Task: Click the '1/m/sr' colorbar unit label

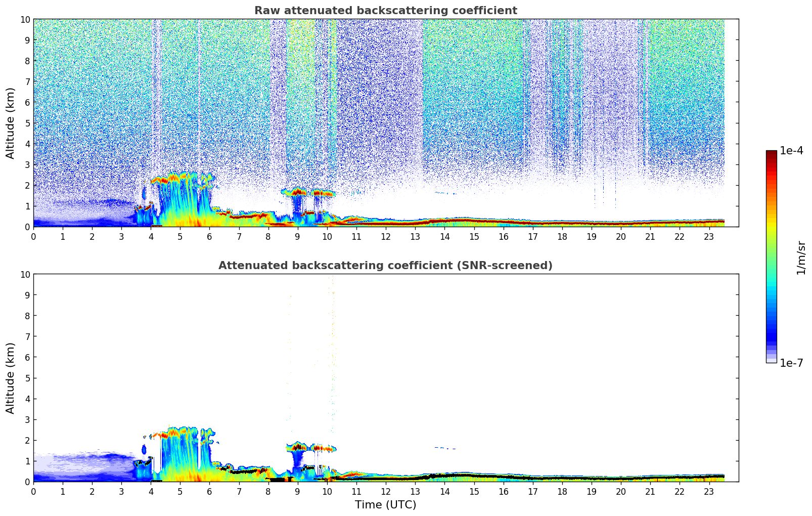Action: coord(801,257)
